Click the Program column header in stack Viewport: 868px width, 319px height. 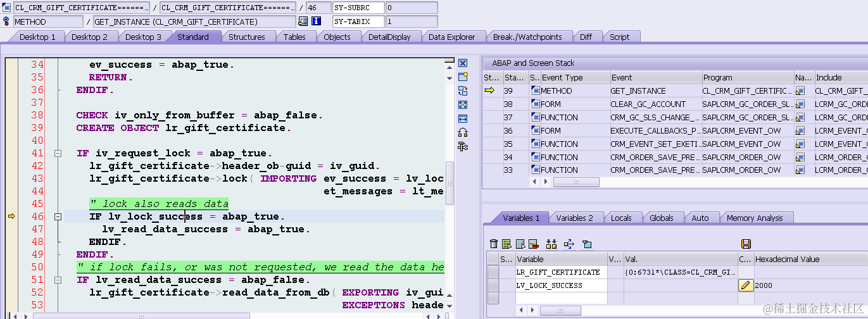click(x=747, y=77)
